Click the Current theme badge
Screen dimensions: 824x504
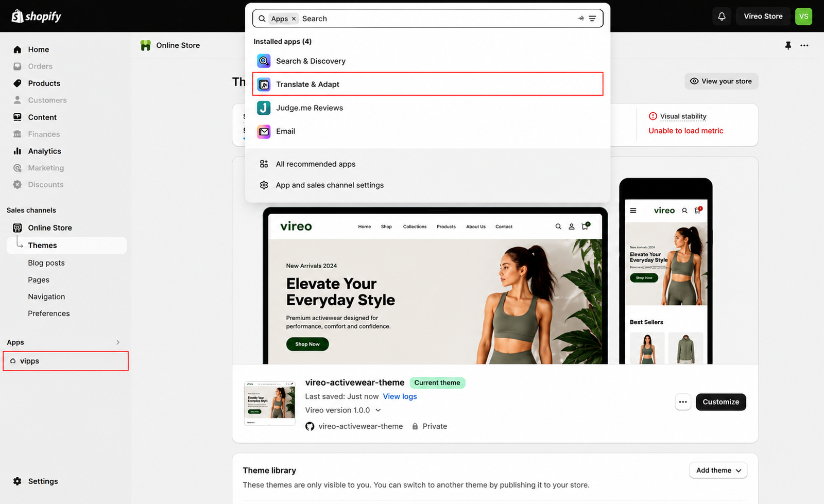(x=437, y=383)
